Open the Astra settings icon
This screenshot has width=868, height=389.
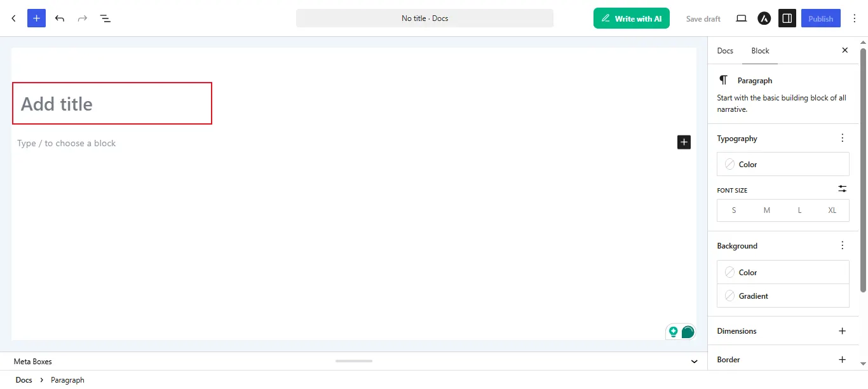[764, 18]
